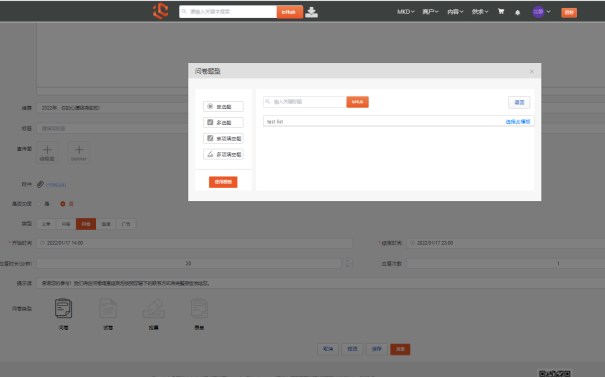Expand the MKD dropdown in header
605x378 pixels.
pos(406,12)
